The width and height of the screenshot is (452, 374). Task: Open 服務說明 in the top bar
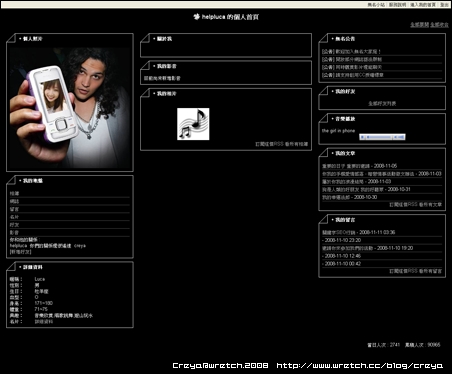click(397, 5)
